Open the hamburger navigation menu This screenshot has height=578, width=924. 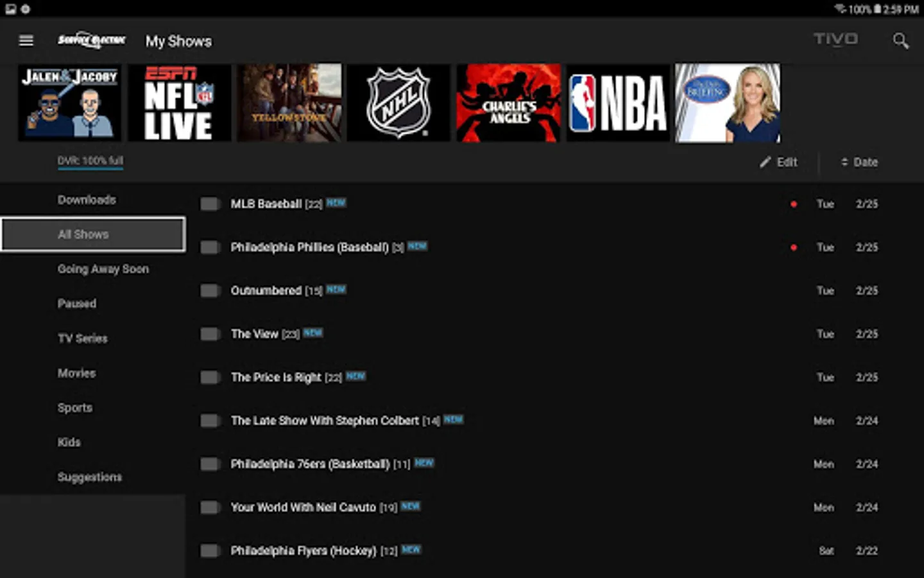coord(26,40)
